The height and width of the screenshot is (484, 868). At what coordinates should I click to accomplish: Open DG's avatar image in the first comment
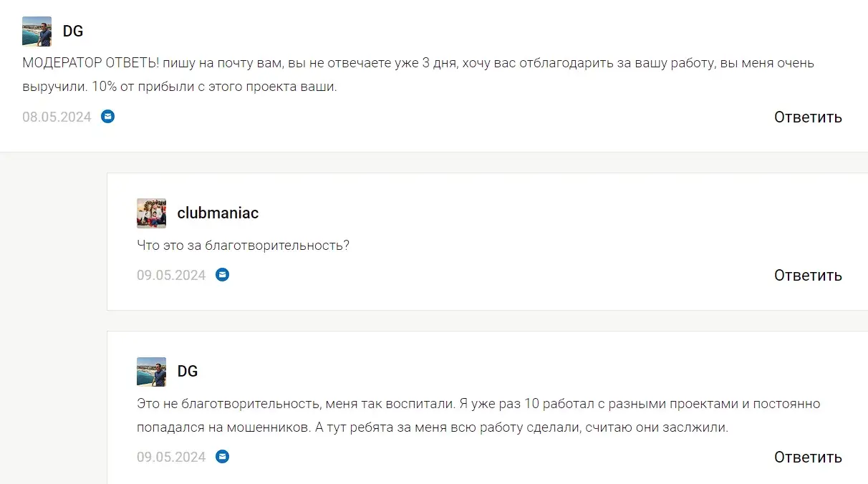[x=36, y=31]
